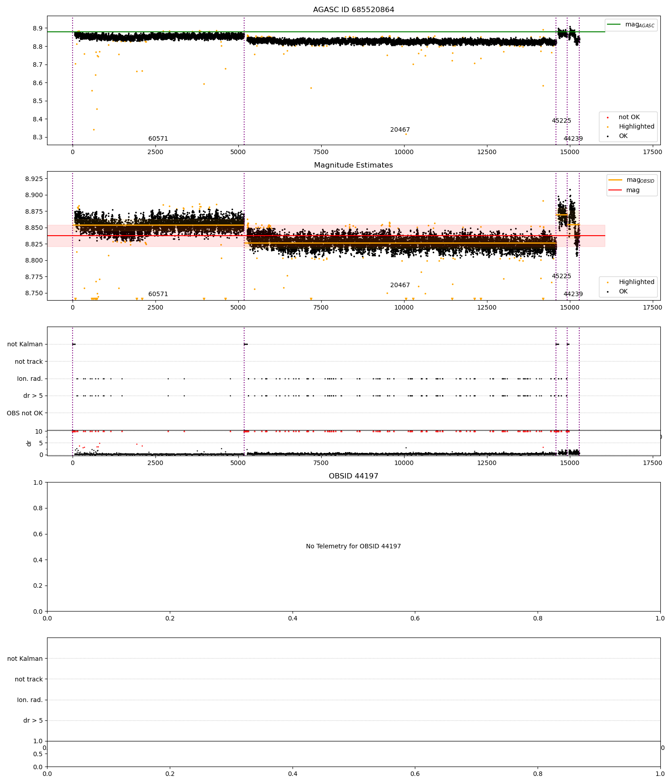Click the "OBS not OK" row label
672x784 pixels.
pyautogui.click(x=25, y=413)
